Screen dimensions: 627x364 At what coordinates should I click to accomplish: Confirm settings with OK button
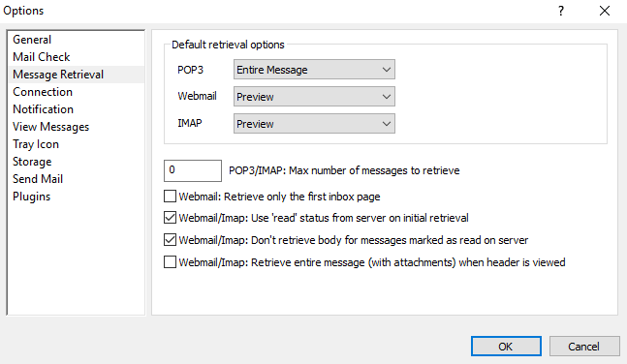point(506,346)
